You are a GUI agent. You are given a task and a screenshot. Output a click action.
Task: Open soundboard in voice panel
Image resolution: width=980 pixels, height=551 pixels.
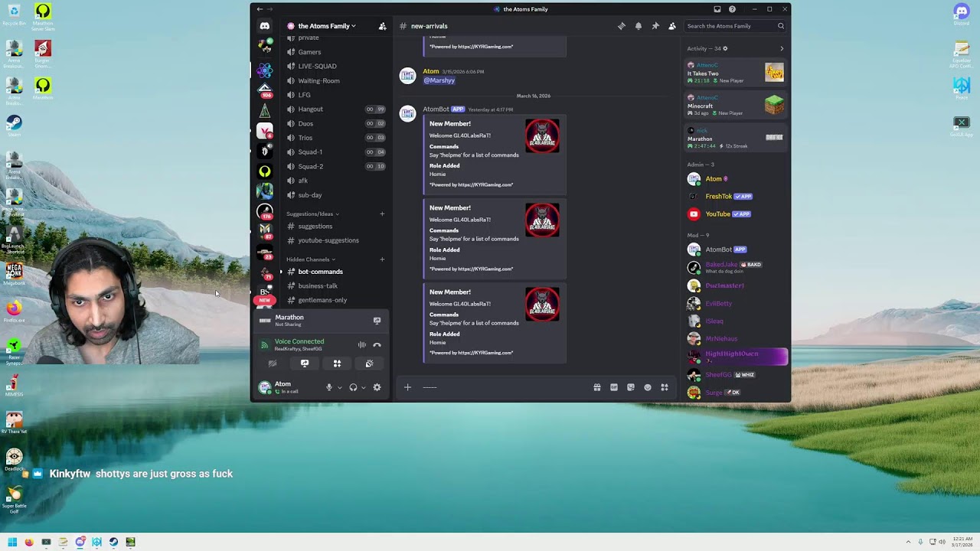pos(369,364)
